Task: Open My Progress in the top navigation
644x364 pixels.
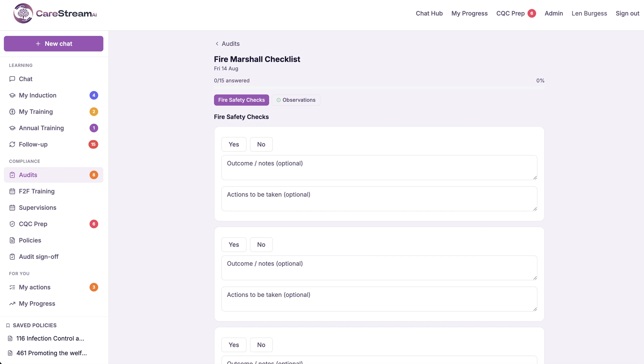Action: pyautogui.click(x=469, y=13)
